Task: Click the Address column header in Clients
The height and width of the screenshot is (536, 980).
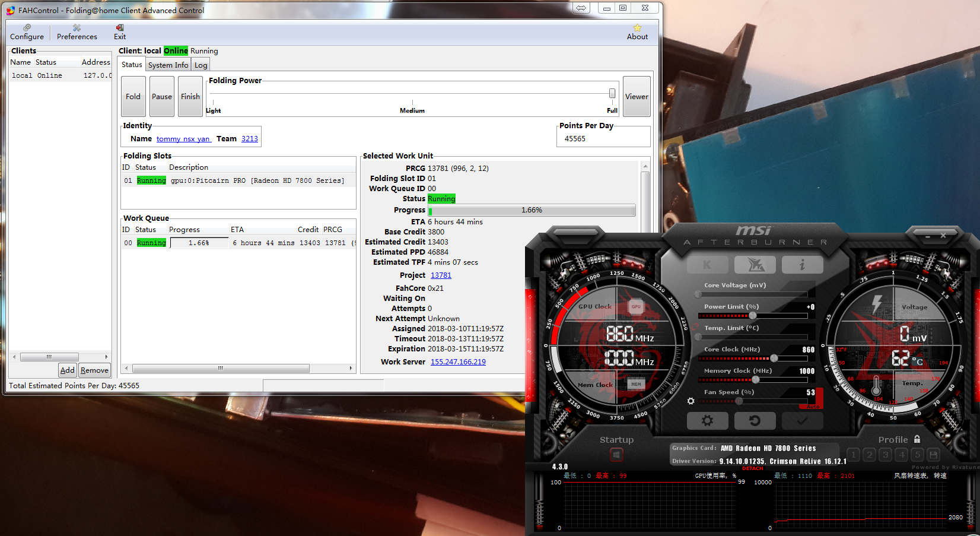Action: [x=96, y=62]
